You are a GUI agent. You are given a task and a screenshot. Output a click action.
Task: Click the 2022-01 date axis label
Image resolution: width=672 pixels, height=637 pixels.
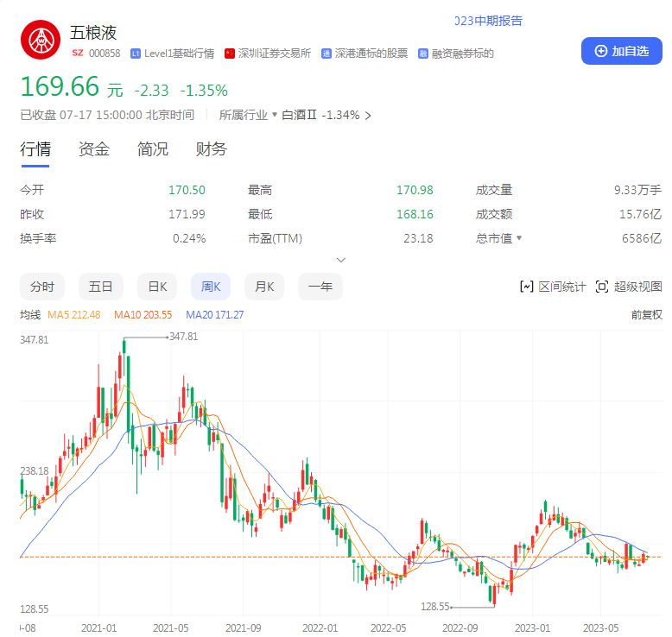[x=320, y=628]
